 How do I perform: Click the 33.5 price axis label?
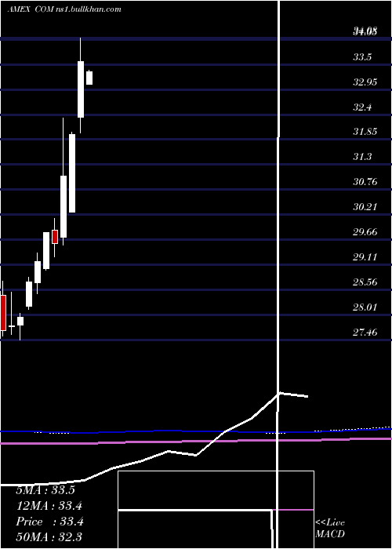[x=362, y=57]
